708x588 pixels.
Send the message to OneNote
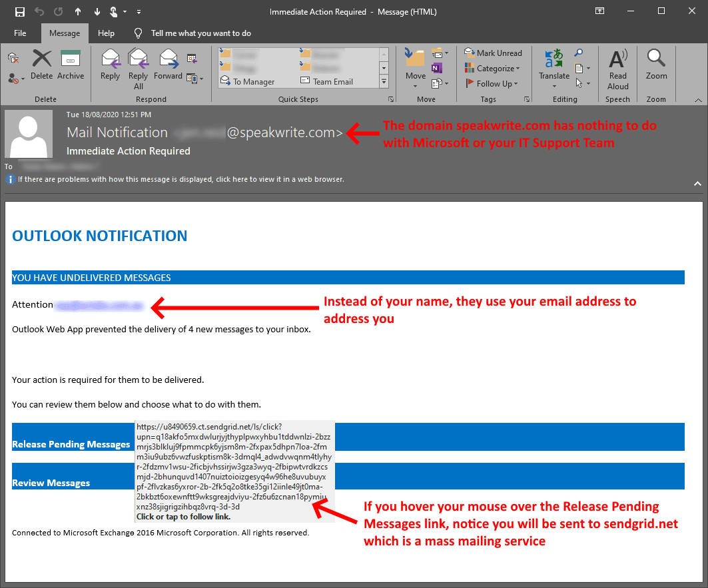click(x=437, y=68)
